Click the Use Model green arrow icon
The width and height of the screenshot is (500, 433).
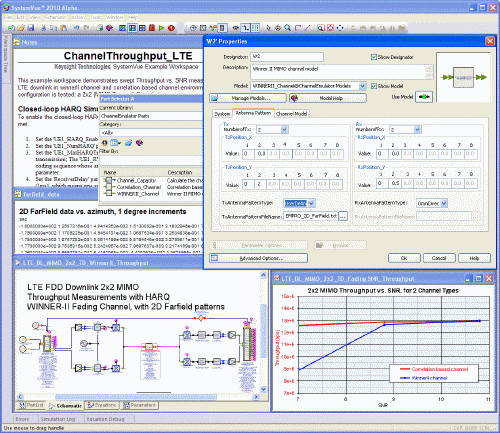[424, 97]
